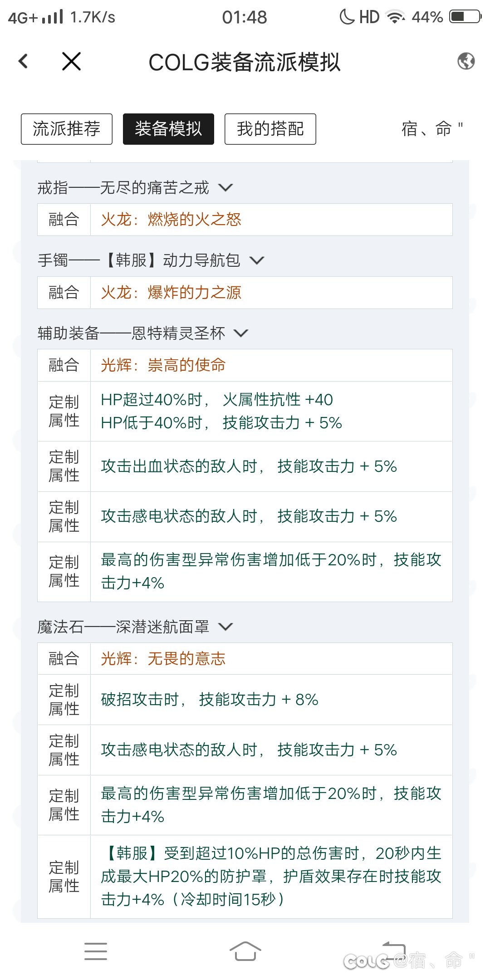Select 破招攻击时 技能攻击力 +8% attribute
Screen dimensions: 490x980
[x=210, y=700]
